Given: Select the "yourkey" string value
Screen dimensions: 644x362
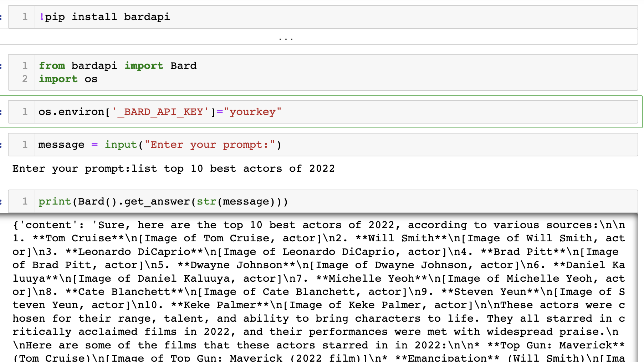Looking at the screenshot, I should (254, 111).
